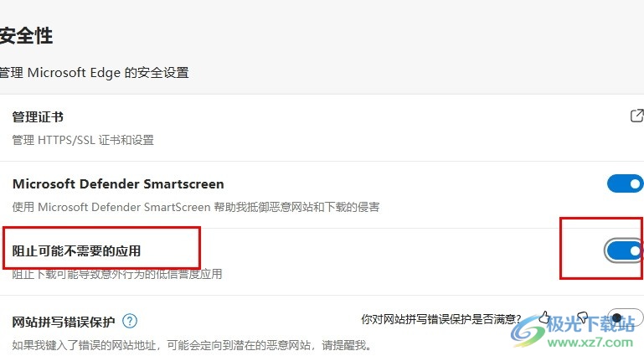Viewport: 644px width, 356px height.
Task: Disable the 阻止可能不需要的应用 toggle
Action: pyautogui.click(x=625, y=250)
